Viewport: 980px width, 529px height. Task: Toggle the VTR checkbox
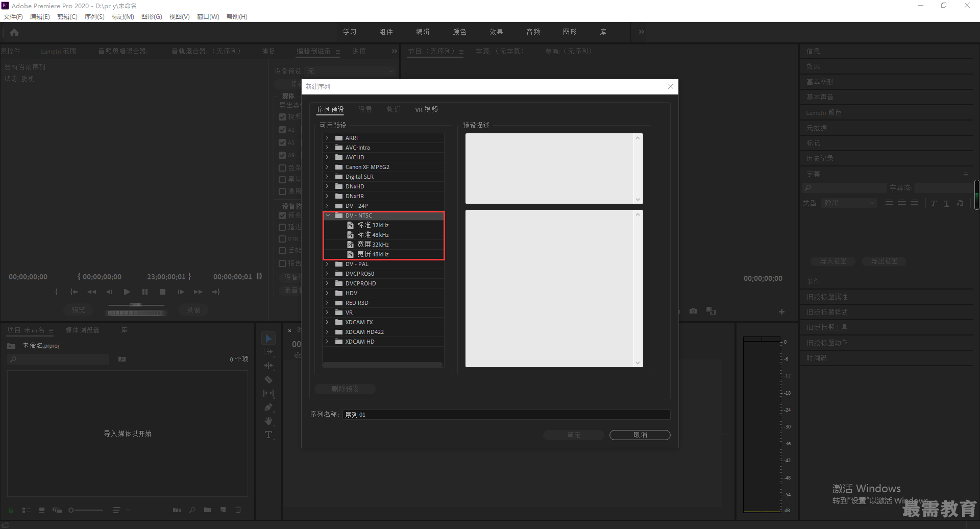[282, 239]
